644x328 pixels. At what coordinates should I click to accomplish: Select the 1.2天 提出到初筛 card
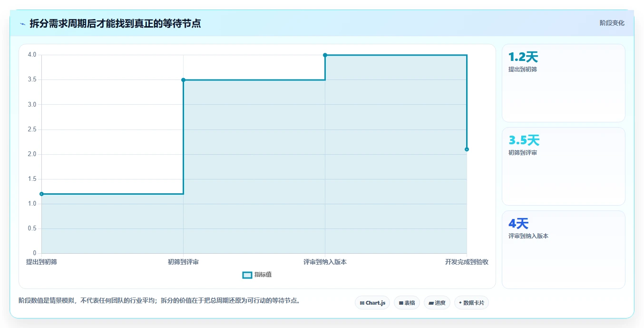coord(563,83)
